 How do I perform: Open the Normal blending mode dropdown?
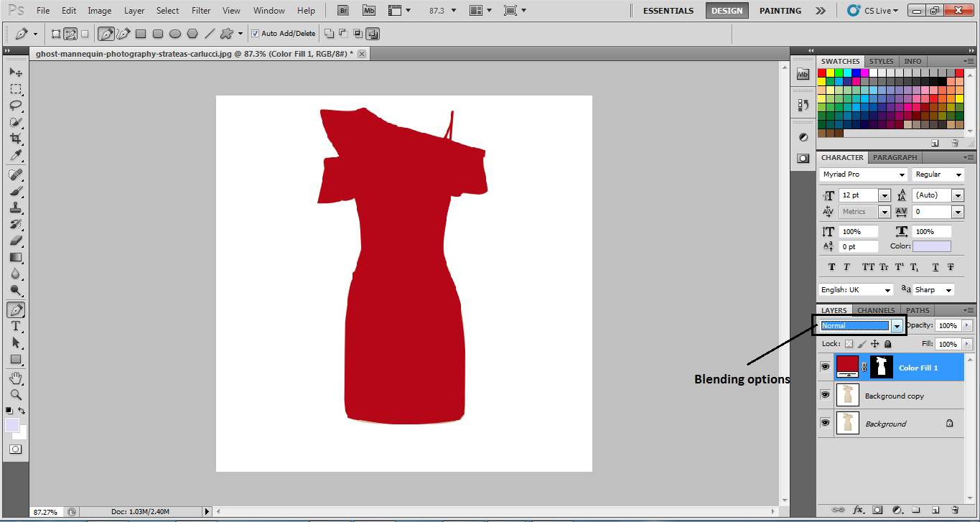pyautogui.click(x=897, y=326)
